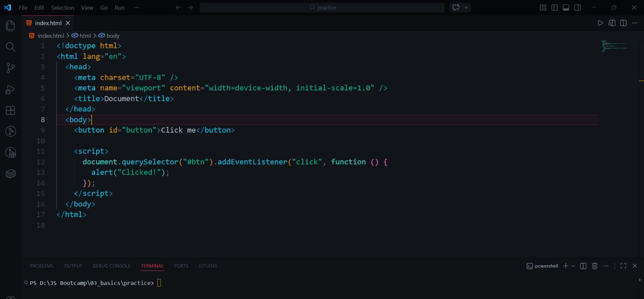This screenshot has width=644, height=299.
Task: Toggle the primary side bar
Action: coord(553,8)
